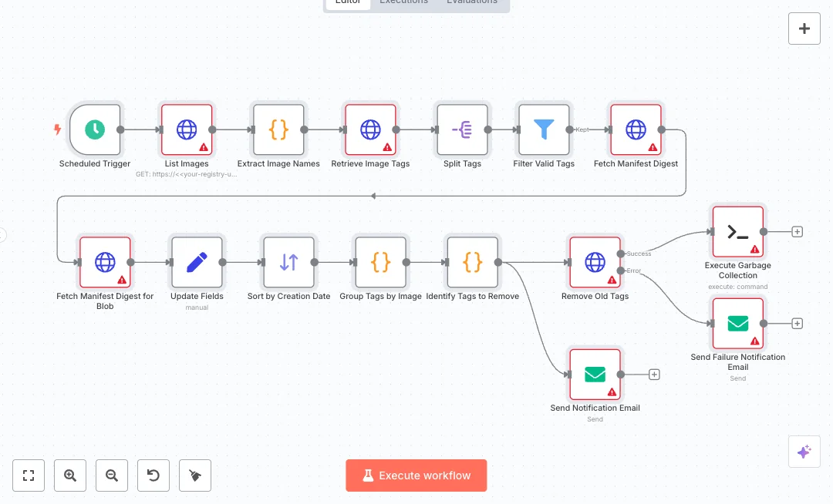The height and width of the screenshot is (504, 833).
Task: Zoom in on the workflow canvas
Action: 70,475
